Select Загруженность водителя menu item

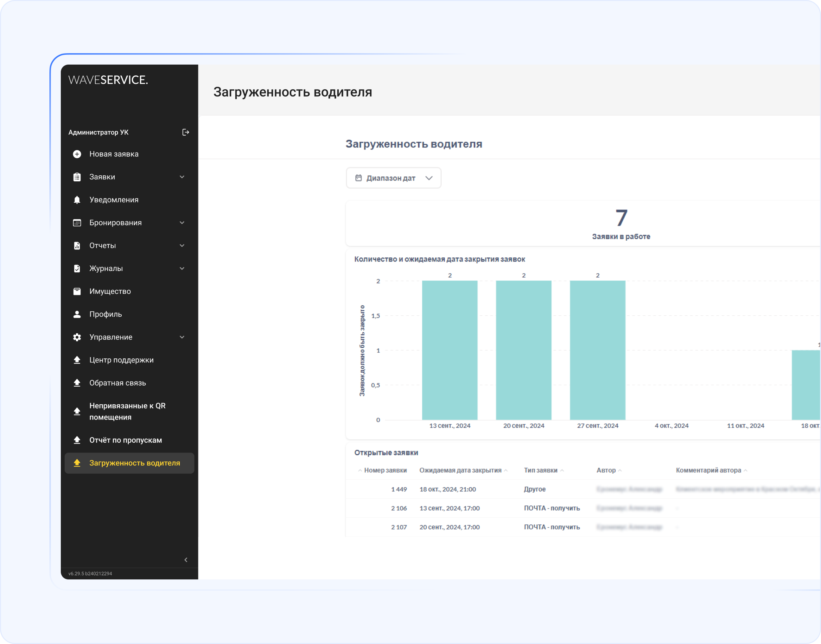click(134, 464)
